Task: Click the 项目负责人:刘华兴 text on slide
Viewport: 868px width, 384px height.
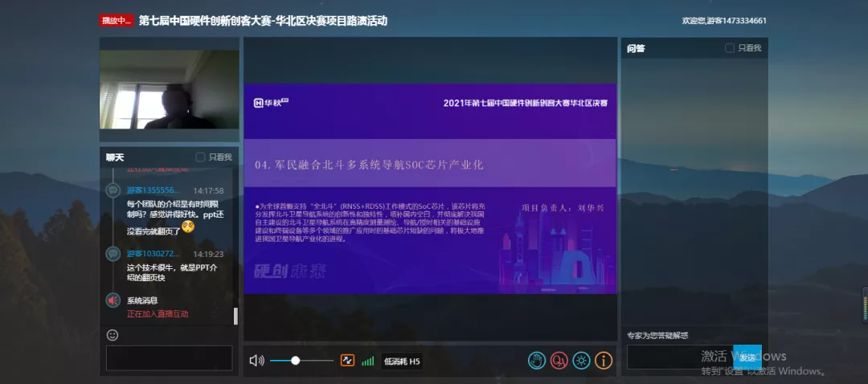Action: (563, 208)
